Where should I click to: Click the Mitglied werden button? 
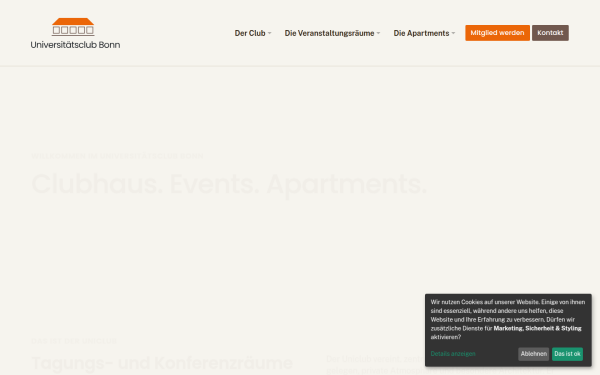point(497,33)
